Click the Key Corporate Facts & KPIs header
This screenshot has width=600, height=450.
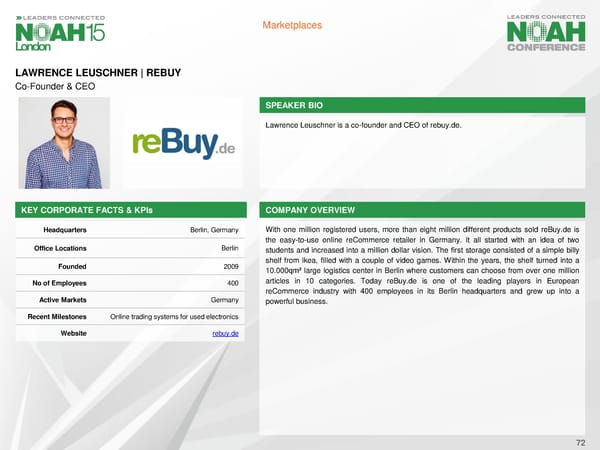(x=130, y=210)
